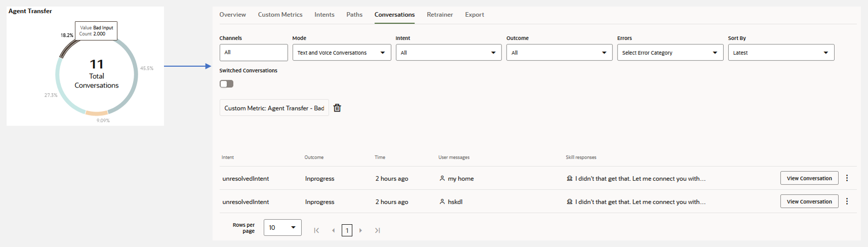
Task: Open the Mode dropdown
Action: (x=341, y=53)
